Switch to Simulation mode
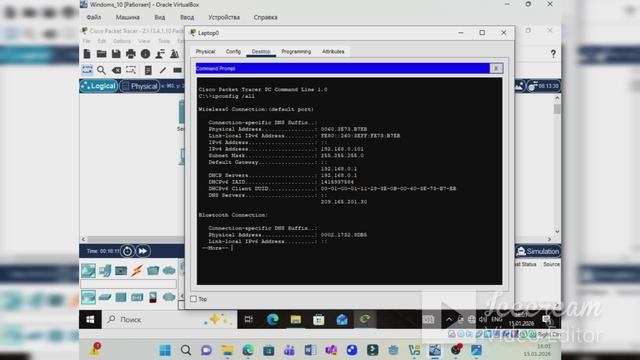The image size is (640, 360). click(x=538, y=251)
